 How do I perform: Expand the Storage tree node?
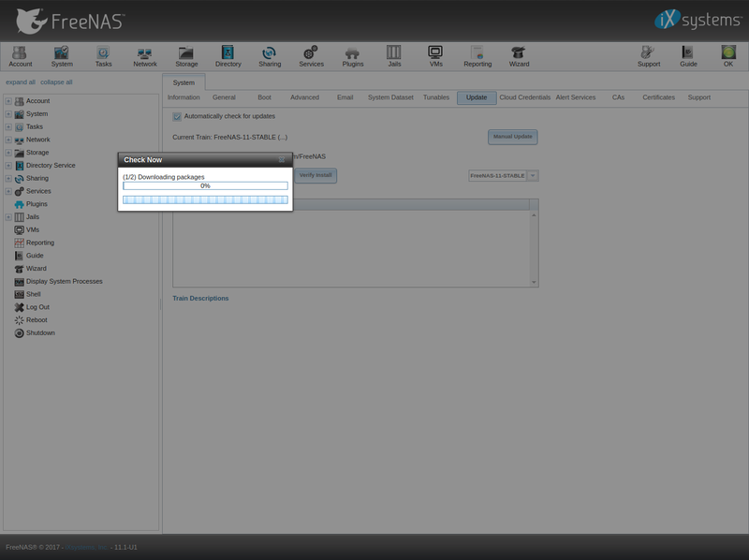(8, 153)
